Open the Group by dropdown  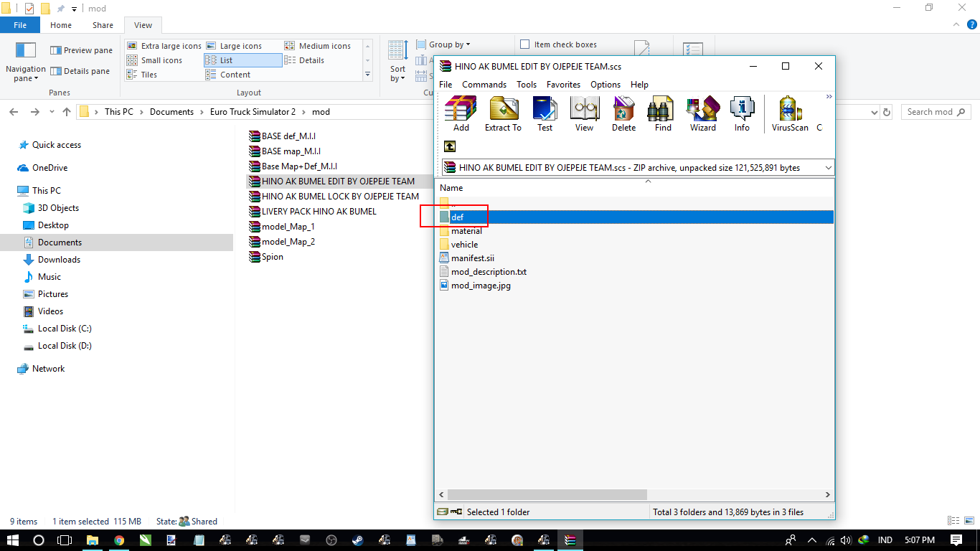(443, 44)
